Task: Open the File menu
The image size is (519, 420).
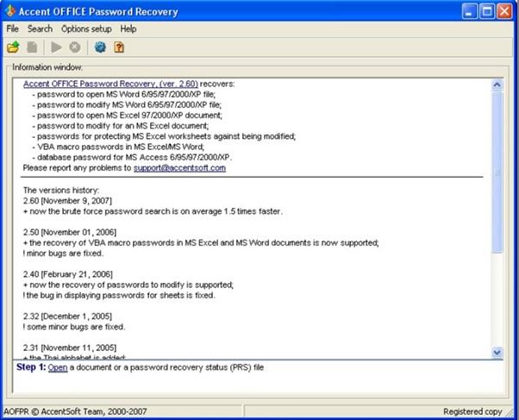Action: 13,28
